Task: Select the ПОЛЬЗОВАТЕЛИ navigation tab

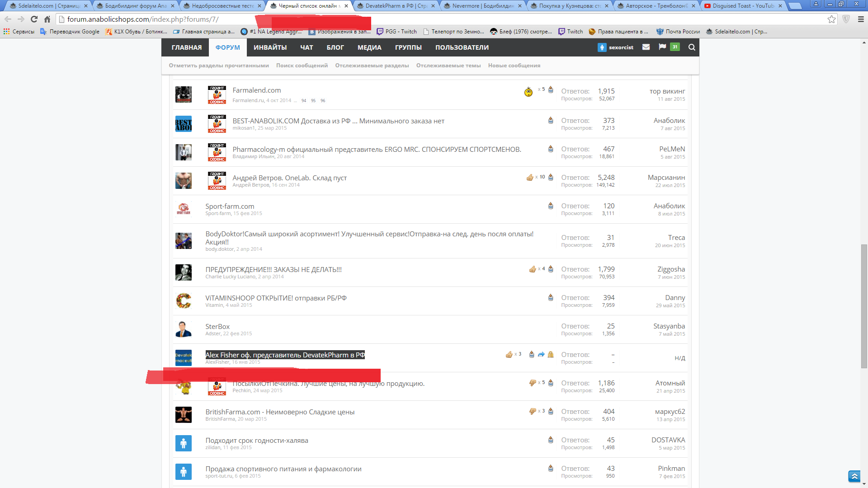Action: [462, 47]
